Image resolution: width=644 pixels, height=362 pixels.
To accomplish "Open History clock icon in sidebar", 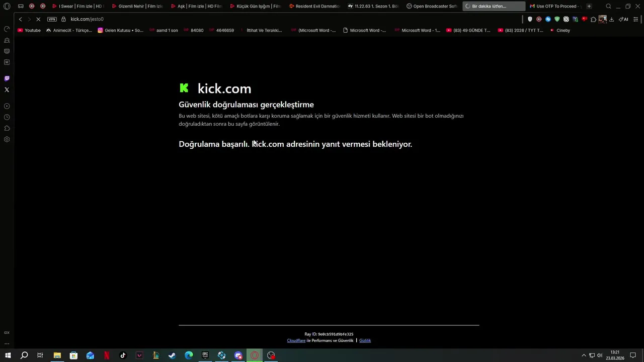I will tap(7, 117).
